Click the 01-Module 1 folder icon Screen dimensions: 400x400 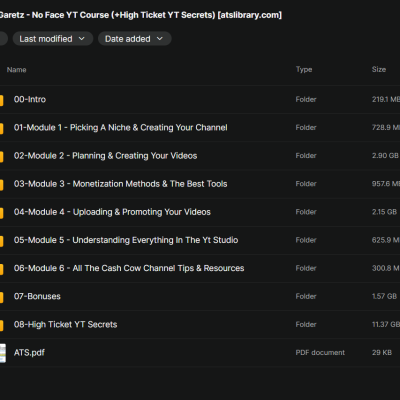[1, 128]
